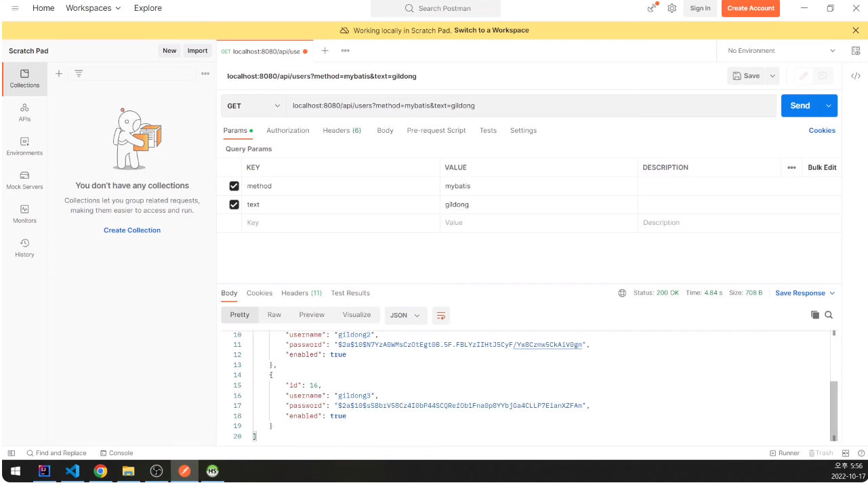Toggle the sidebar icon in the status bar
This screenshot has width=868, height=483.
click(x=11, y=453)
